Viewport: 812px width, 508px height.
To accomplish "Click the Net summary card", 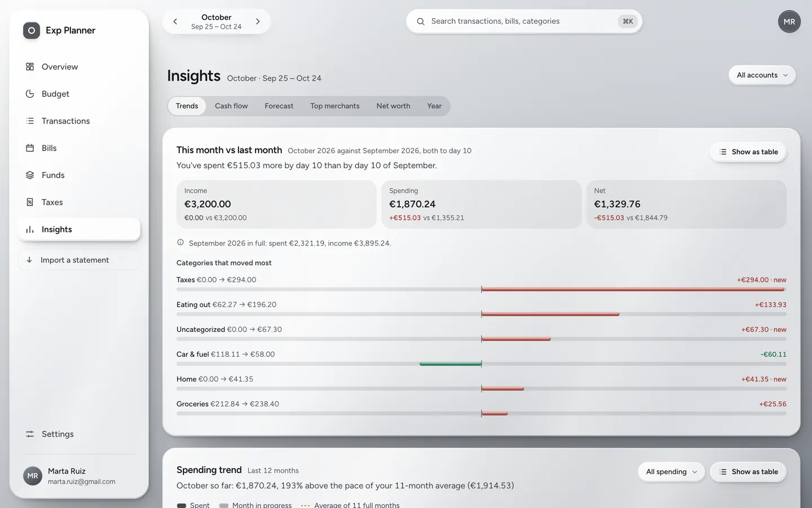I will (686, 204).
